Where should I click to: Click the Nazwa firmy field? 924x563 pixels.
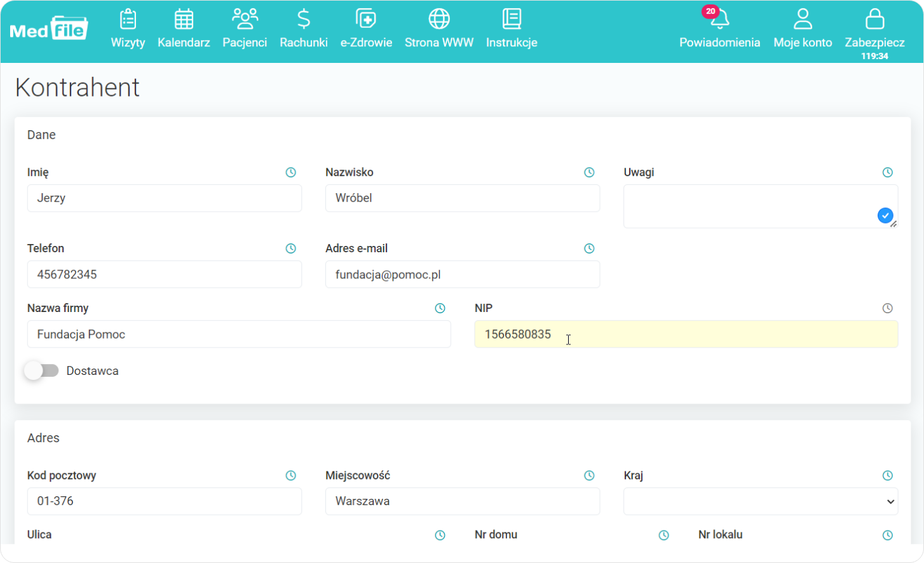[x=239, y=334]
